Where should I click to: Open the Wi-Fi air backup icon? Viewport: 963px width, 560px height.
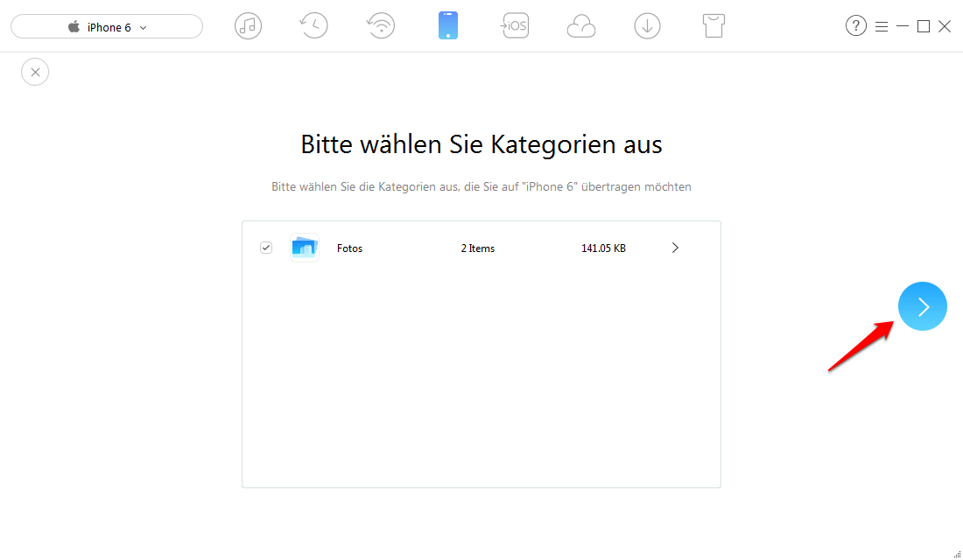[381, 25]
